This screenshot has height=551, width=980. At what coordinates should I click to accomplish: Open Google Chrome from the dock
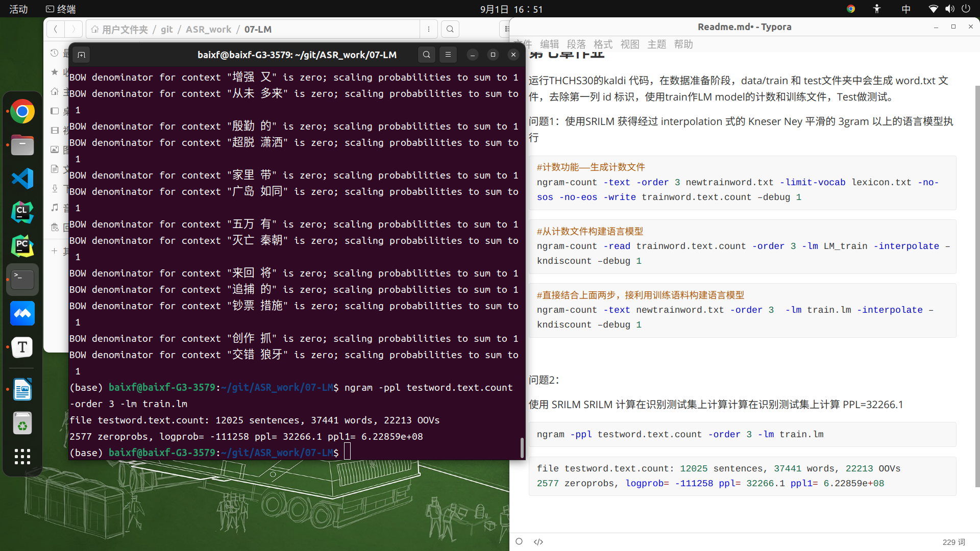coord(22,112)
